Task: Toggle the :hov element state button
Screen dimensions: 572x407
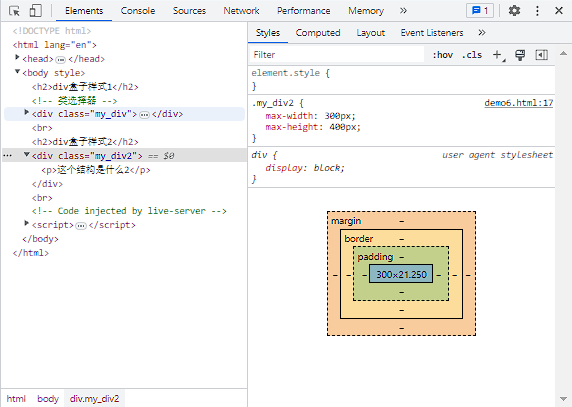Action: pyautogui.click(x=442, y=55)
